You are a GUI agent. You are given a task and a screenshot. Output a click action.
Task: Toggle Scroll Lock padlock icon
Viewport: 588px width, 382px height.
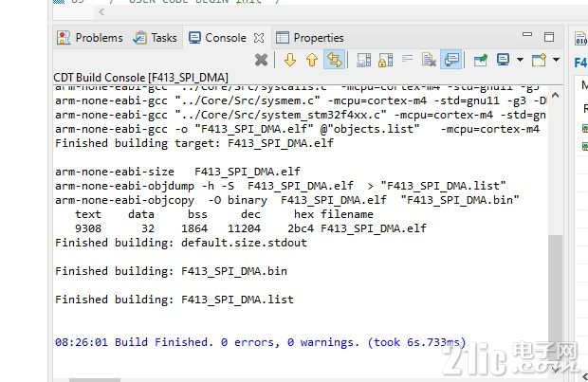click(x=385, y=60)
